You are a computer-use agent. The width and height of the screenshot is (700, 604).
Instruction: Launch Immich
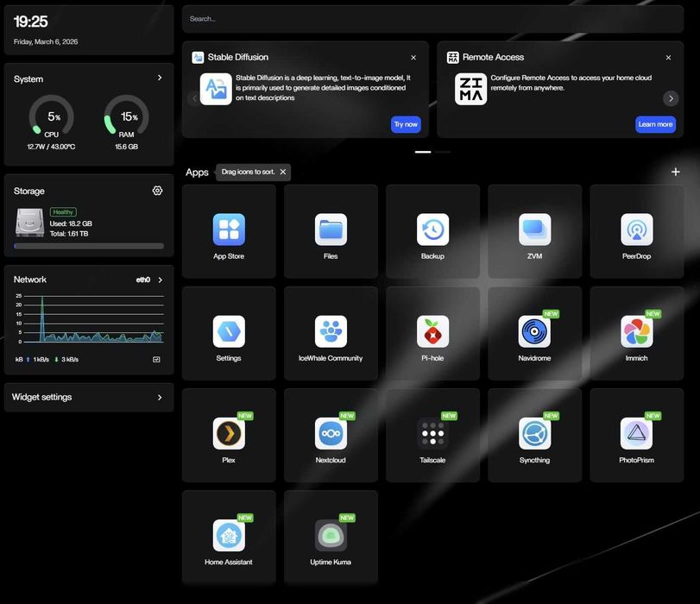pyautogui.click(x=637, y=333)
